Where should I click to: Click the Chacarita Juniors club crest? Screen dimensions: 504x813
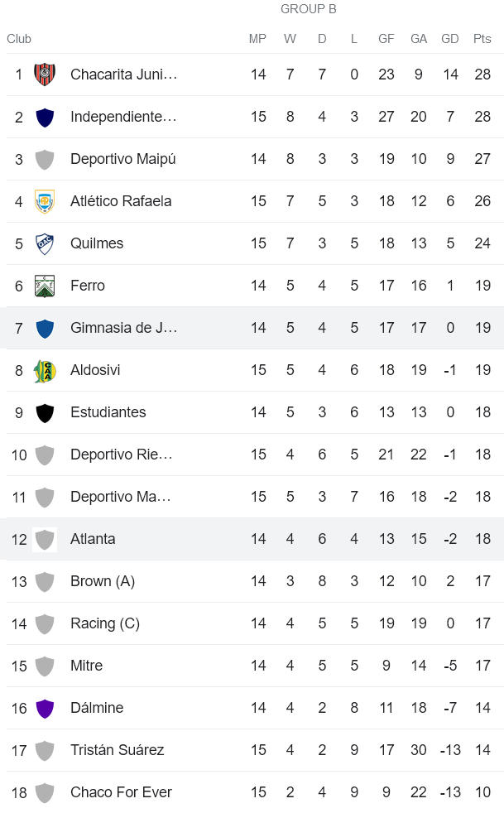point(46,74)
